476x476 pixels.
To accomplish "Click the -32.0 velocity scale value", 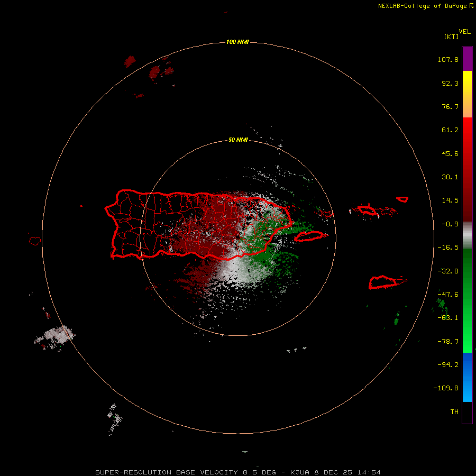I will pos(448,271).
